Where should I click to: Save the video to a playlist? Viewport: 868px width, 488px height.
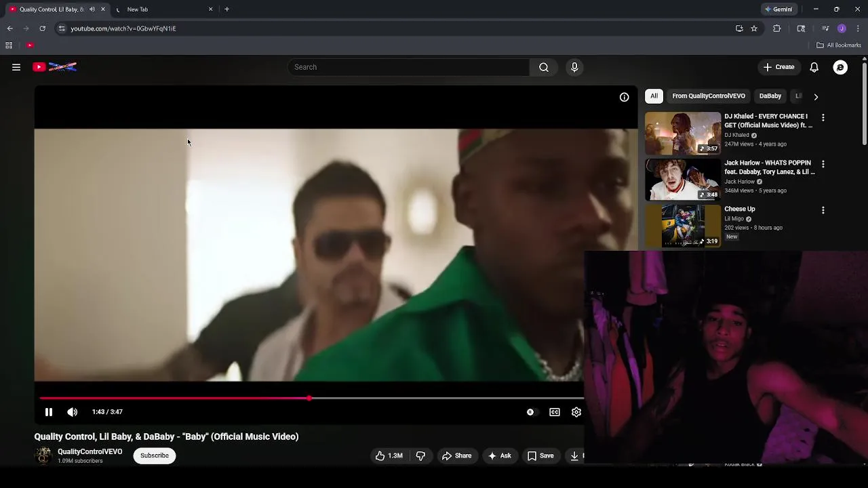point(540,455)
